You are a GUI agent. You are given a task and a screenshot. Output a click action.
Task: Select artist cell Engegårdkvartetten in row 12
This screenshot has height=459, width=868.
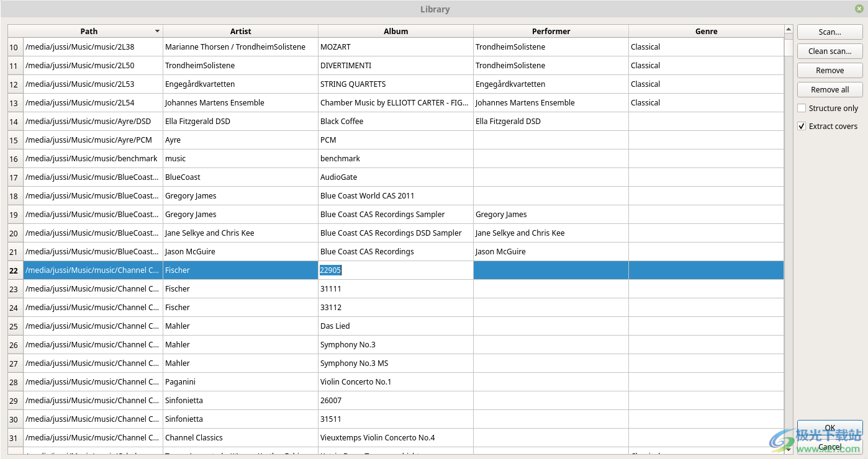[241, 84]
